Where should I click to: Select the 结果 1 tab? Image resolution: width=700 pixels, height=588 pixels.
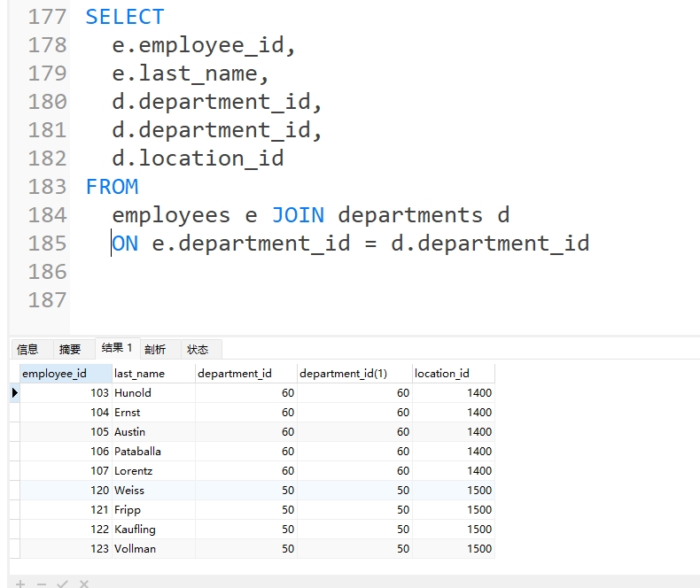click(117, 348)
